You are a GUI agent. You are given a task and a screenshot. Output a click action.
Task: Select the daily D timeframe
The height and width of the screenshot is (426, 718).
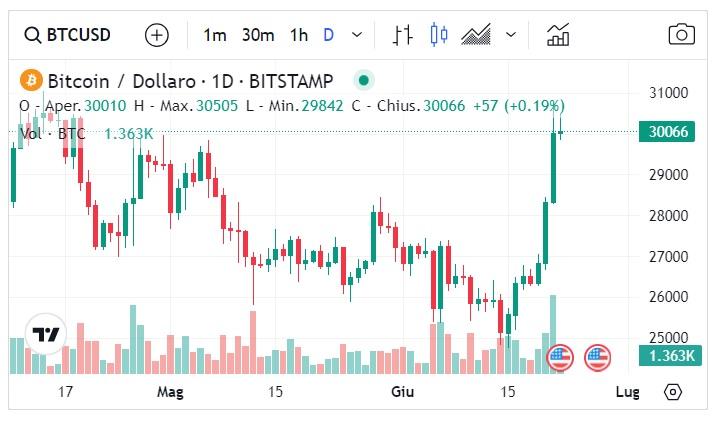(328, 35)
